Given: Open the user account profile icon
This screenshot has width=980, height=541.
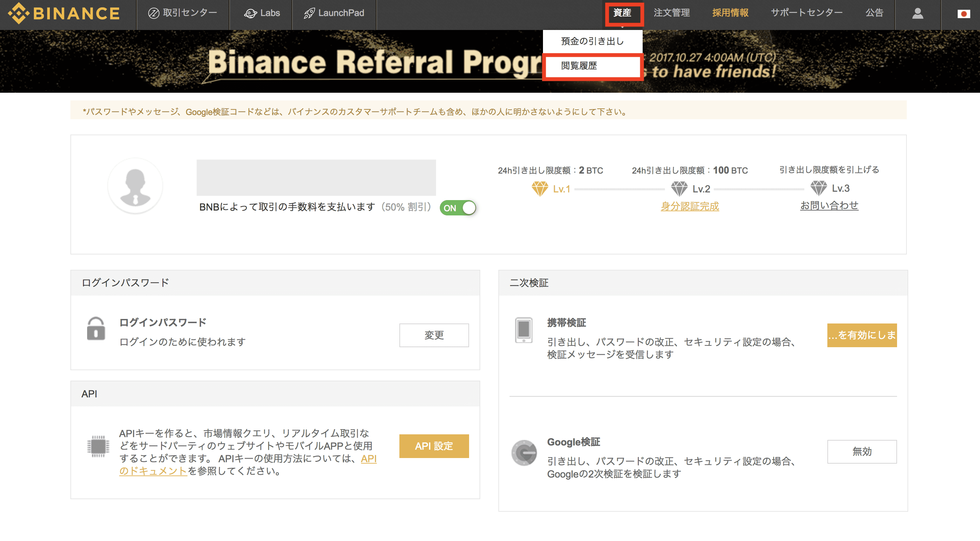Looking at the screenshot, I should click(x=917, y=13).
